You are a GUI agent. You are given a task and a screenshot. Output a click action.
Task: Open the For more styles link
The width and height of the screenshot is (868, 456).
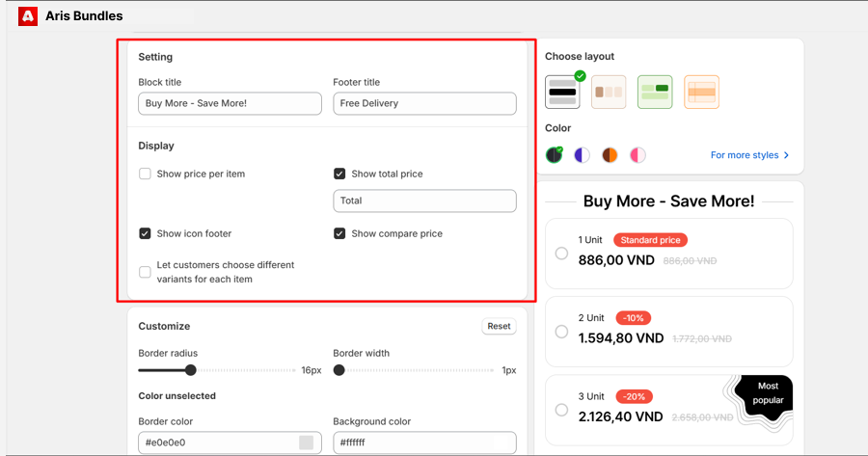pyautogui.click(x=745, y=155)
